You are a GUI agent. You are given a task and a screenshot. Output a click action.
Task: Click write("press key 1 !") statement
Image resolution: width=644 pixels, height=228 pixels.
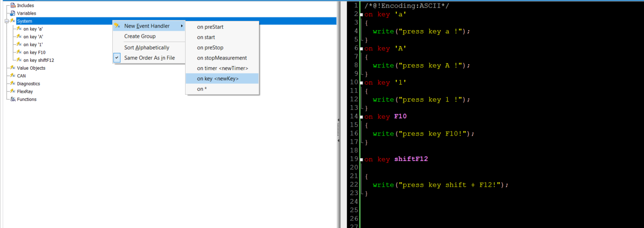tap(421, 100)
